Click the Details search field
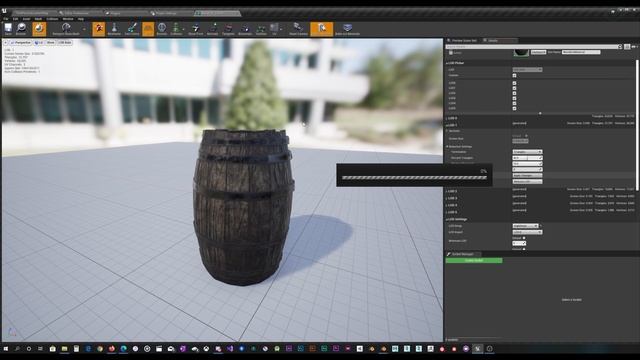 pyautogui.click(x=534, y=47)
